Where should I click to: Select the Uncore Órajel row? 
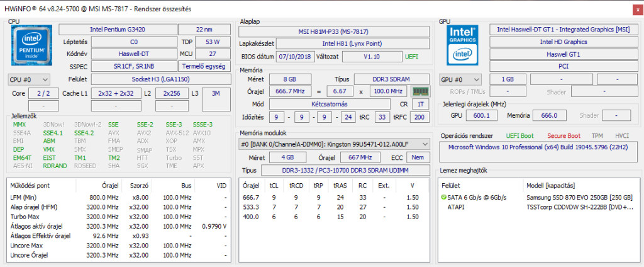click(x=118, y=255)
